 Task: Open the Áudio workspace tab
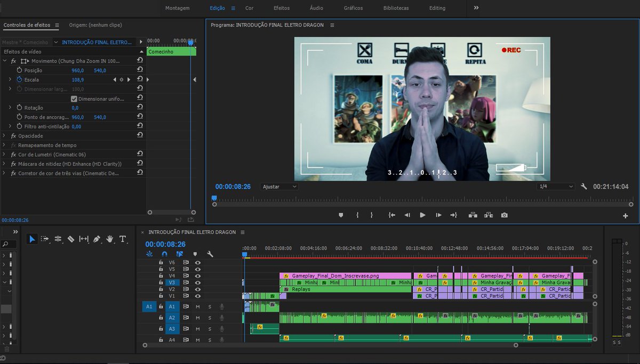click(316, 8)
